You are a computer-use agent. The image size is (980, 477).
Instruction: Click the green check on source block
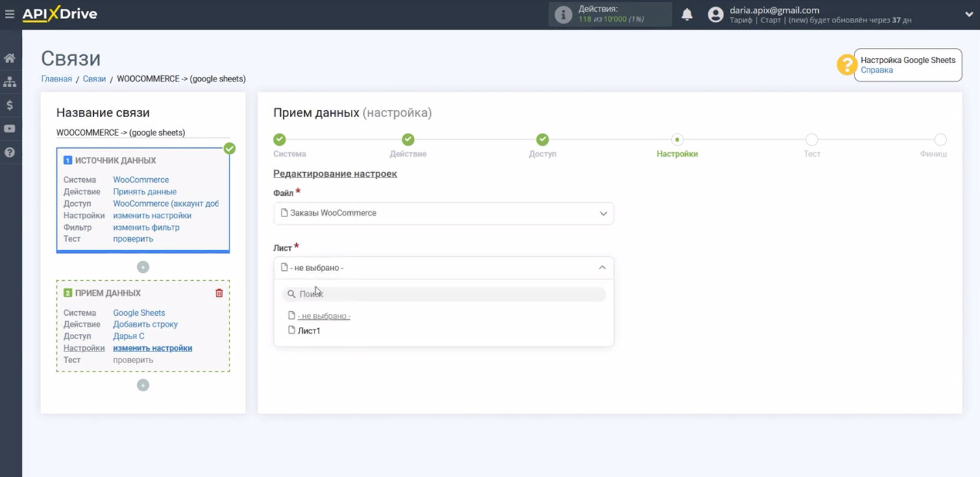[x=229, y=149]
